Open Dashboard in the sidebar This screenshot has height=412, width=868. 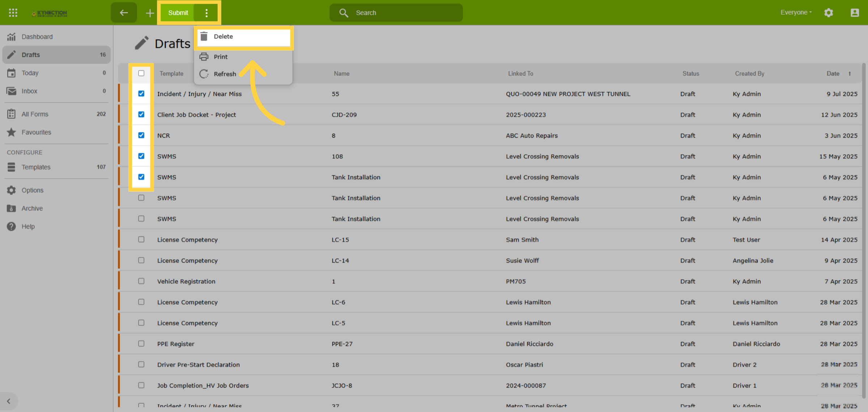coord(56,37)
